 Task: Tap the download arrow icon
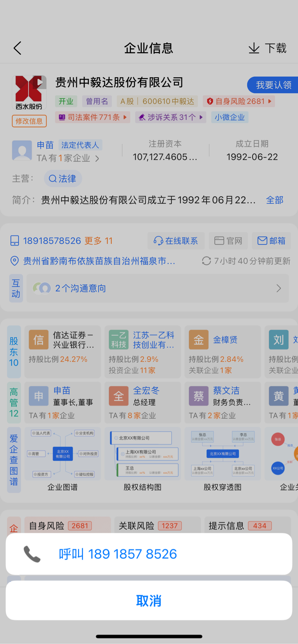tap(254, 48)
